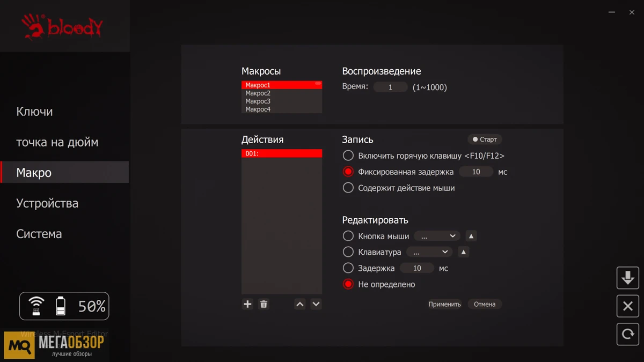This screenshot has width=644, height=362.
Task: Select the Включить горячую клавишу option
Action: pyautogui.click(x=348, y=155)
